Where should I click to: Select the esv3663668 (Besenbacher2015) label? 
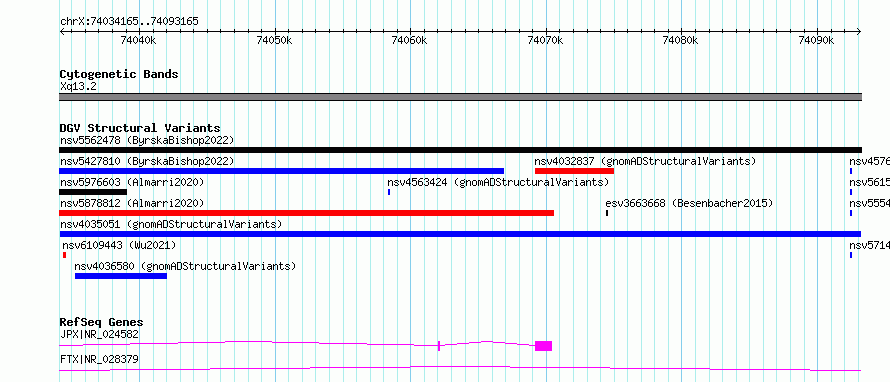tap(689, 203)
